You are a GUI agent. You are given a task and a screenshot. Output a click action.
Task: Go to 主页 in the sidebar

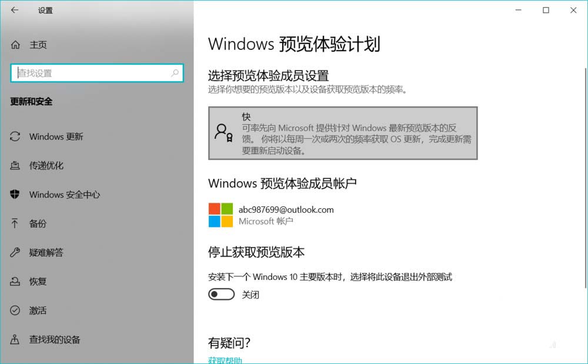38,45
